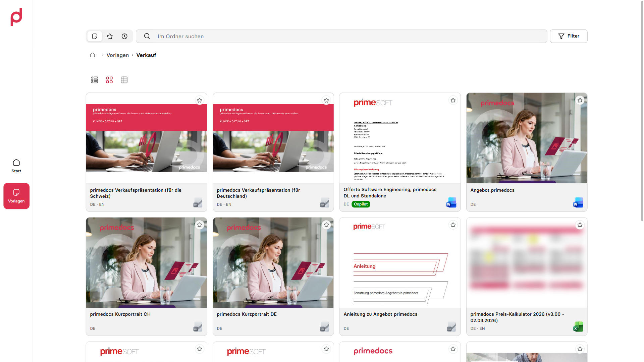Viewport: 644px width, 362px height.
Task: Open the Verkaufspräsentation (für Deutschland) thumbnail
Action: pos(273,138)
